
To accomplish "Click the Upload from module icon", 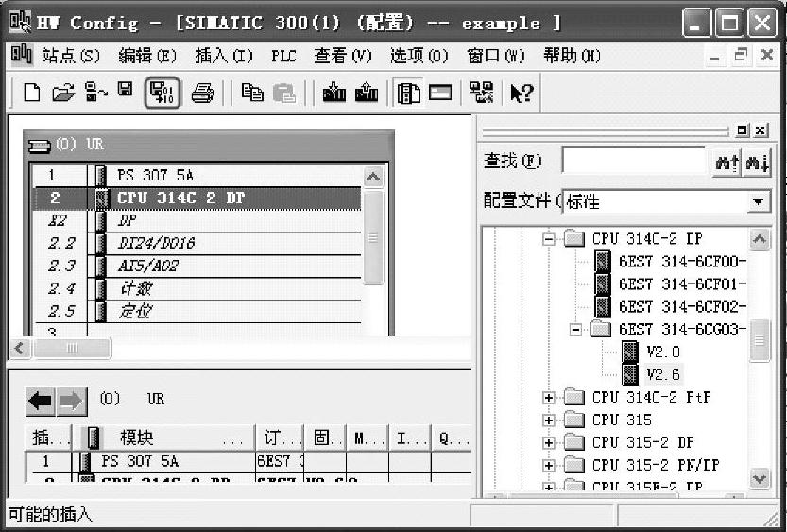I will point(367,93).
